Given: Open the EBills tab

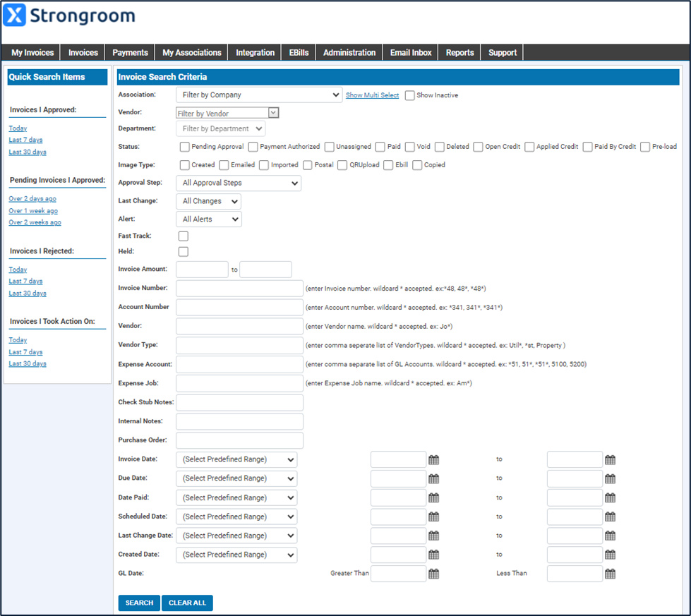Looking at the screenshot, I should coord(299,52).
